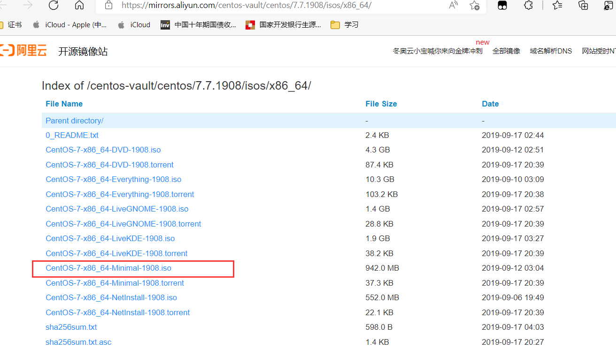Click the 598.0 B size cell
The height and width of the screenshot is (364, 616).
(x=379, y=327)
